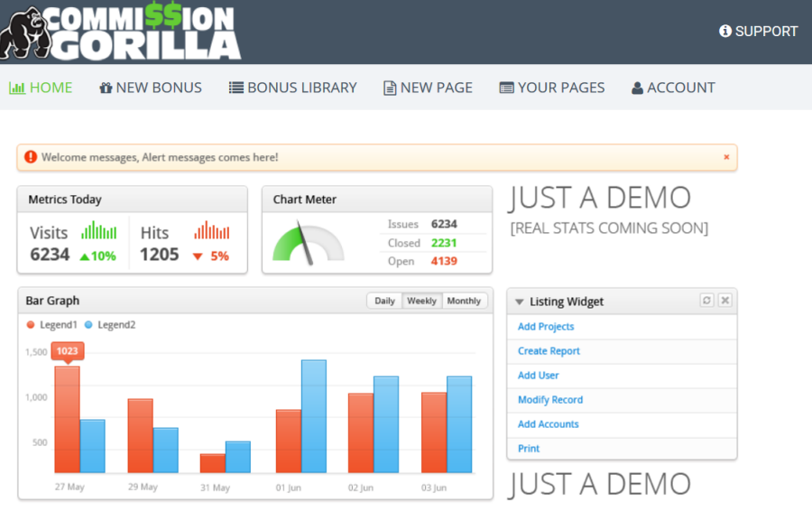This screenshot has width=812, height=521.
Task: Navigate to YOUR PAGES
Action: (x=552, y=87)
